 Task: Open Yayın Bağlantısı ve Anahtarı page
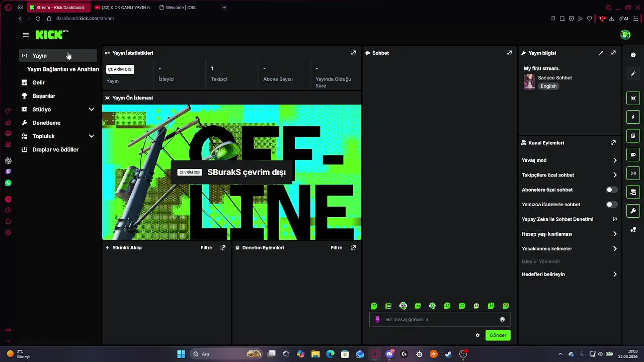point(63,69)
